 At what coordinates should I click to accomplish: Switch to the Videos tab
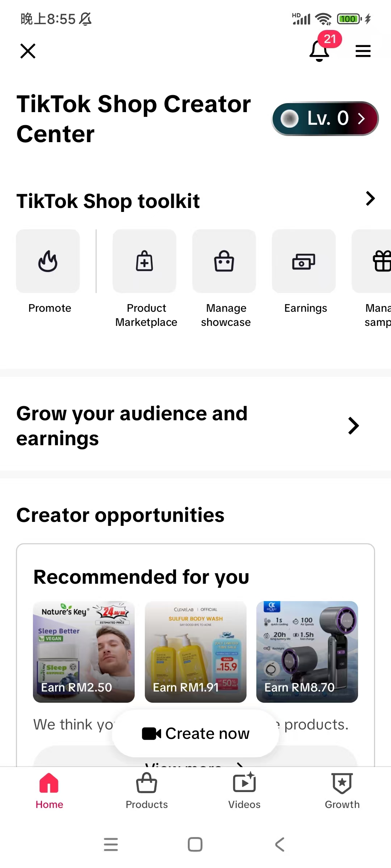tap(244, 791)
